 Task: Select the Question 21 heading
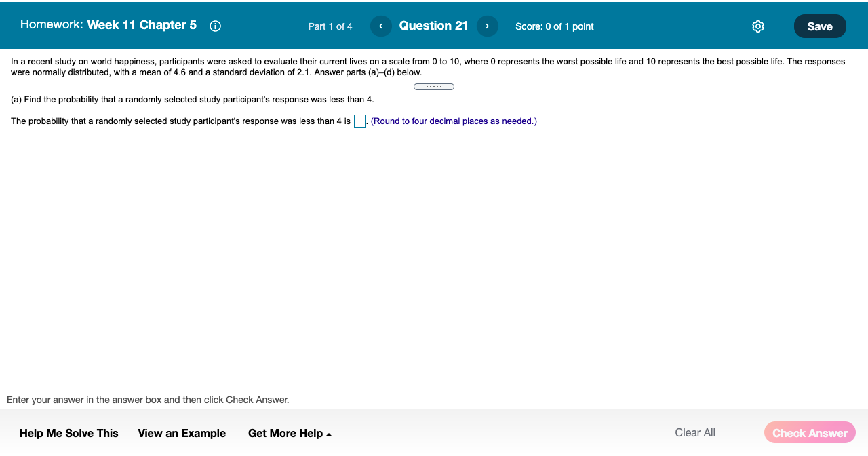pos(434,26)
